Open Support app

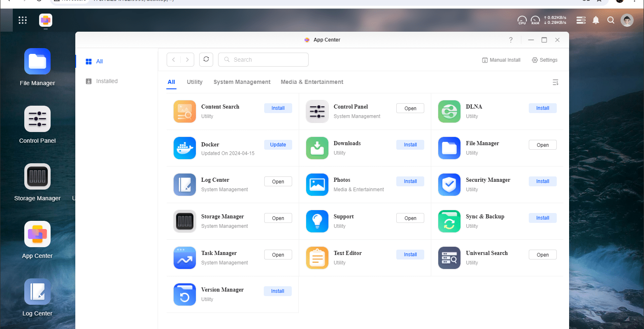(x=410, y=218)
